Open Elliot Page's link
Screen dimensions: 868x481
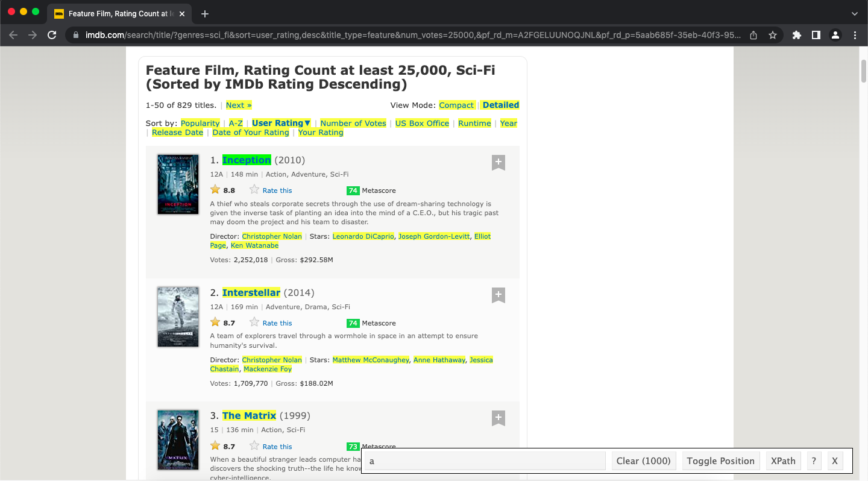point(482,236)
